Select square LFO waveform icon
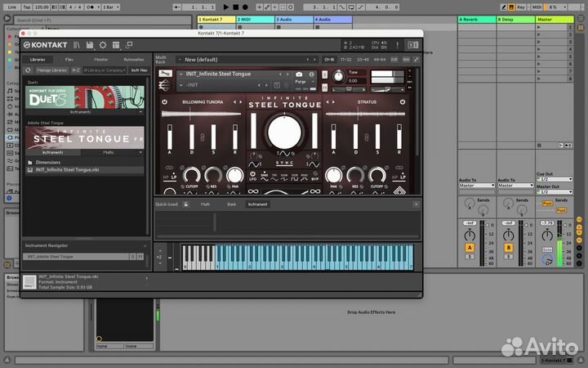Viewport: 588px width, 368px height. [295, 178]
